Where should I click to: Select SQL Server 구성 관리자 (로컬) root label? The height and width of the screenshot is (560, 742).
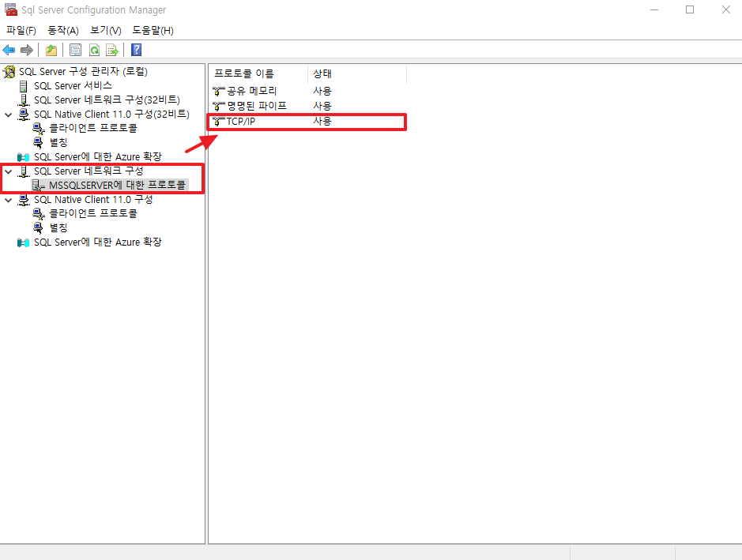(83, 71)
